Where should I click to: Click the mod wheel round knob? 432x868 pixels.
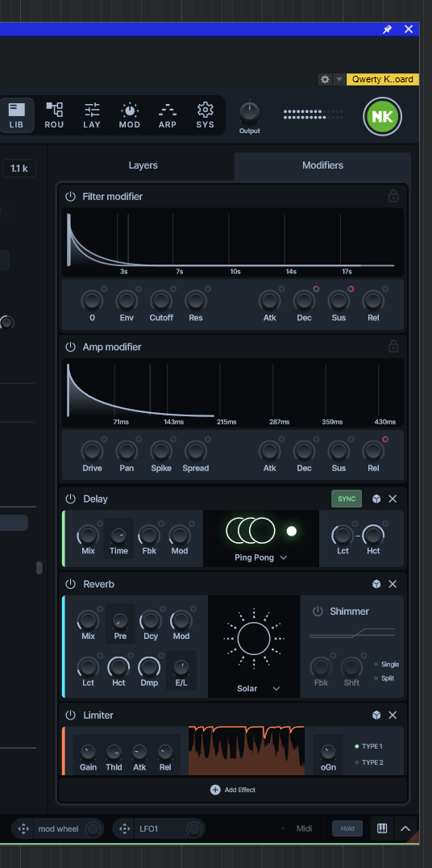pos(93,828)
